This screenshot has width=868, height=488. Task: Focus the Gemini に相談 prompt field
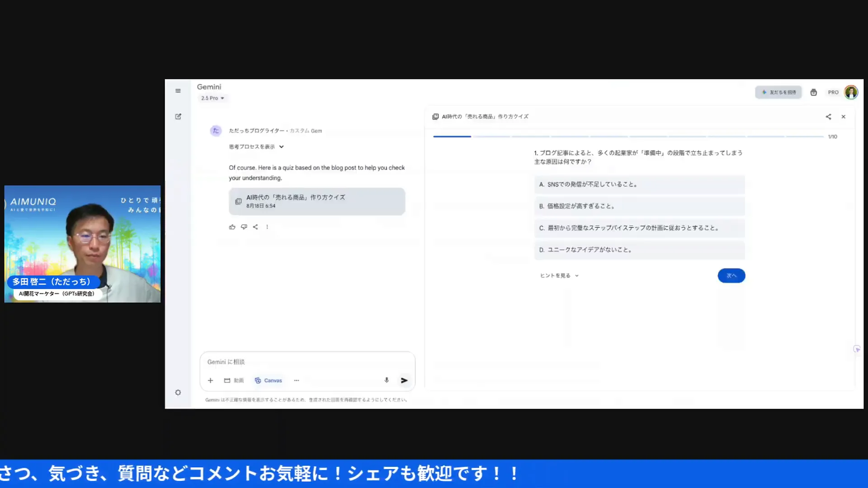[x=307, y=362]
